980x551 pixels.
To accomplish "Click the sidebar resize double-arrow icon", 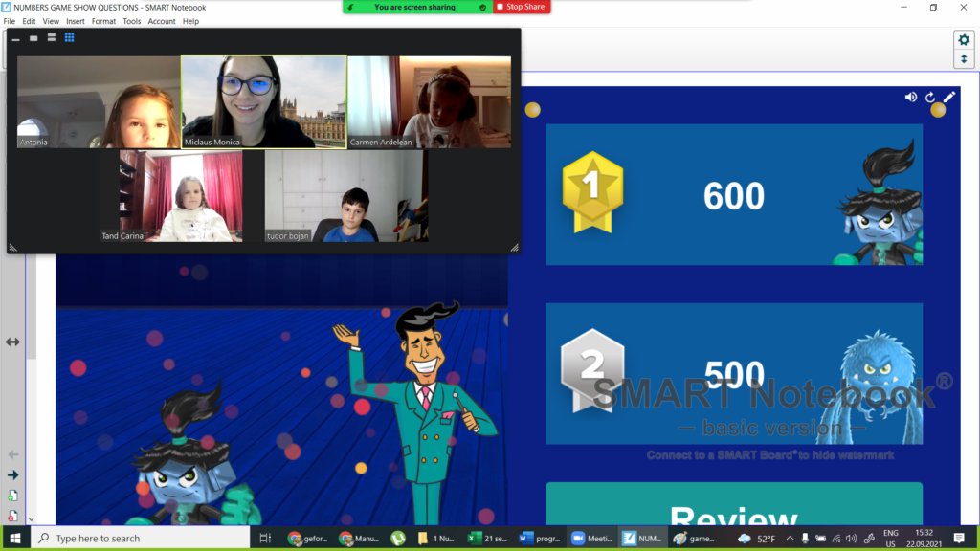I will [x=13, y=342].
